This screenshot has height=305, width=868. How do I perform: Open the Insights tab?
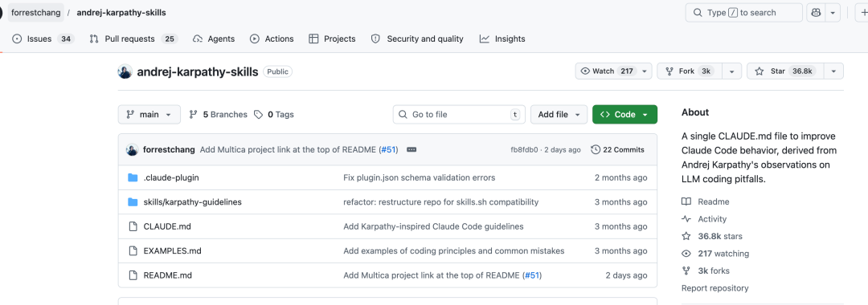(x=502, y=39)
